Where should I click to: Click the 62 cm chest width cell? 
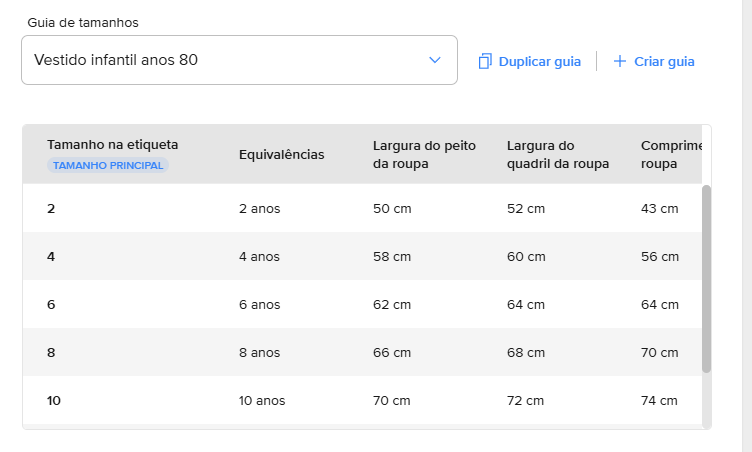(392, 304)
